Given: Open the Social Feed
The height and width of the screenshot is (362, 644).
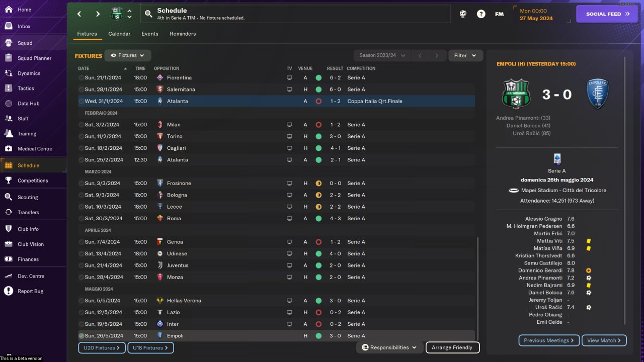Looking at the screenshot, I should tap(608, 14).
